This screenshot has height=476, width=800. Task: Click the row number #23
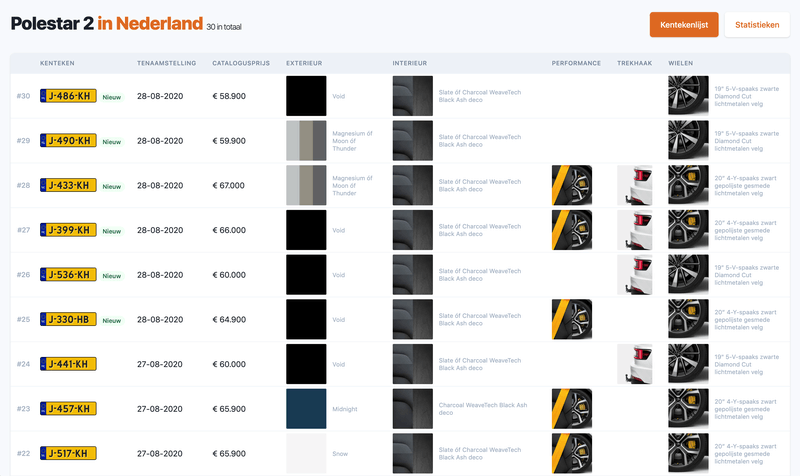pos(23,409)
